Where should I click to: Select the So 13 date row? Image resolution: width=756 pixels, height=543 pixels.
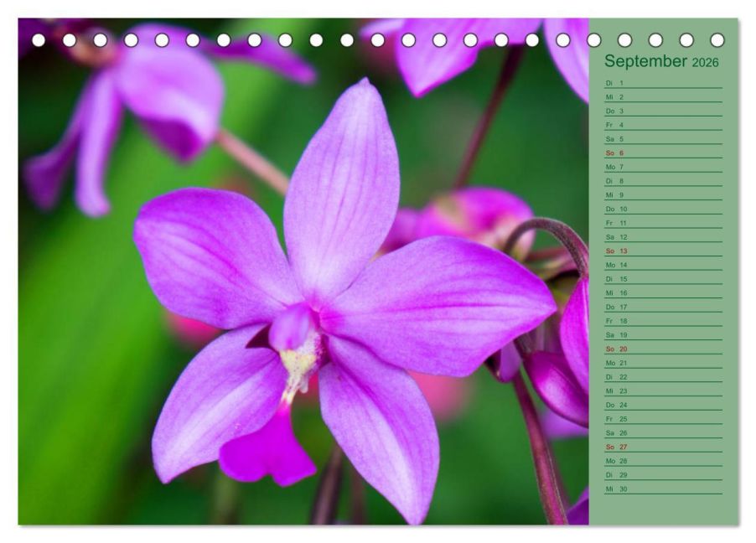(x=664, y=251)
